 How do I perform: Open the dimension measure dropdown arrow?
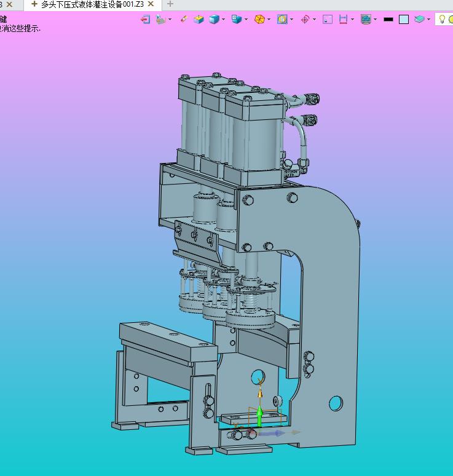[352, 20]
